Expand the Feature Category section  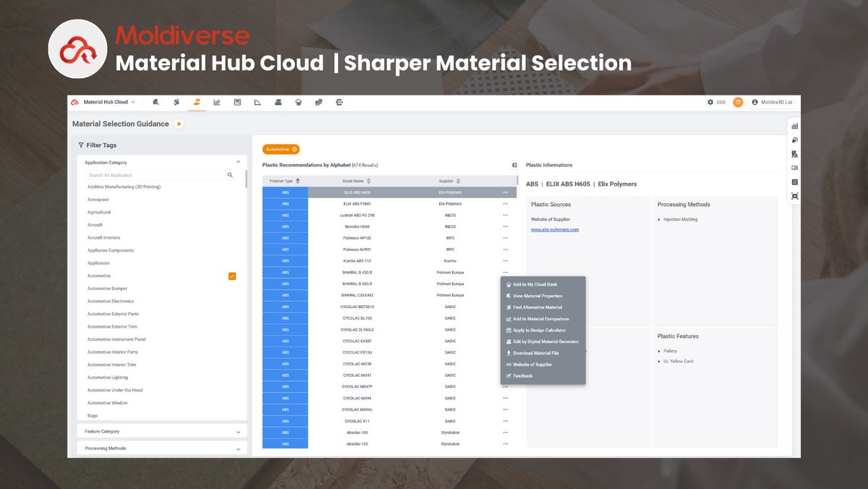162,431
